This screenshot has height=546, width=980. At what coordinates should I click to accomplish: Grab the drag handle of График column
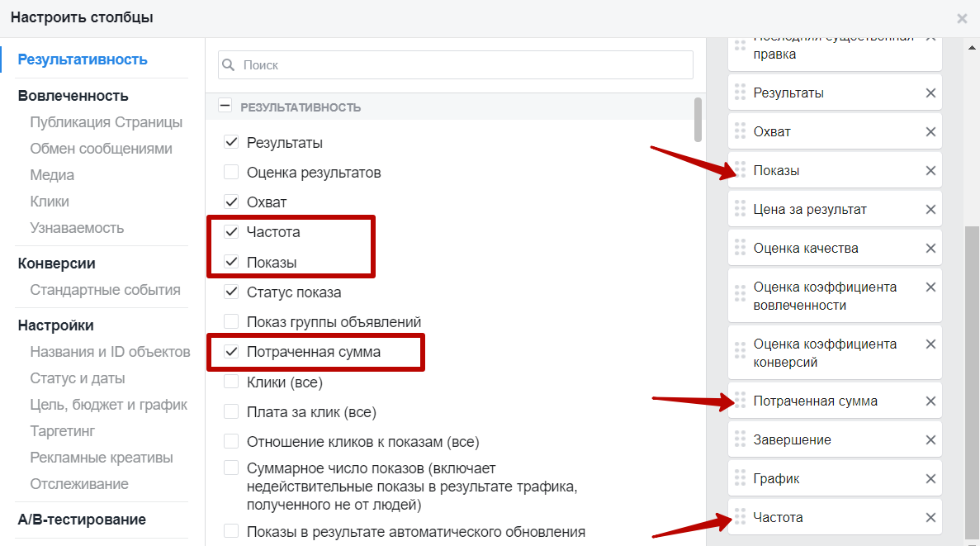tap(740, 477)
